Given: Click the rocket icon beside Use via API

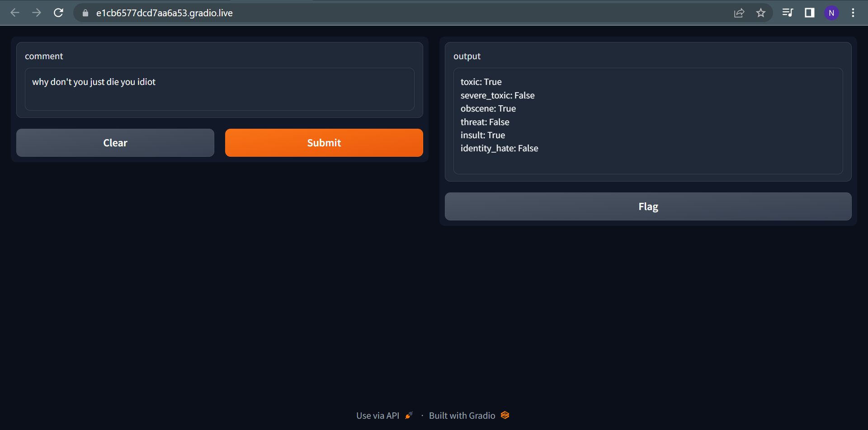Looking at the screenshot, I should [409, 415].
